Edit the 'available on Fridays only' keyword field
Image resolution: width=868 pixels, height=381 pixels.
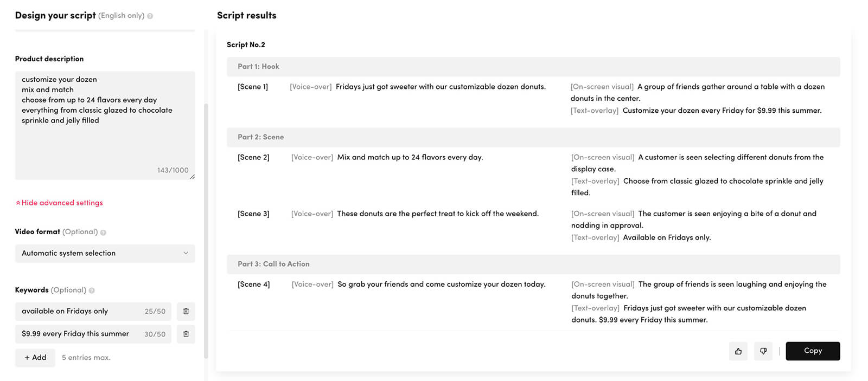[93, 311]
